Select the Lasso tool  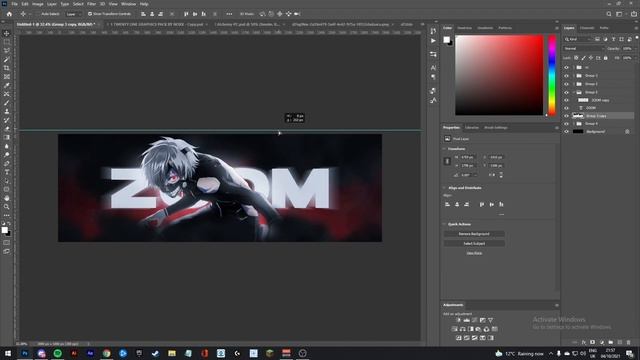coord(7,51)
